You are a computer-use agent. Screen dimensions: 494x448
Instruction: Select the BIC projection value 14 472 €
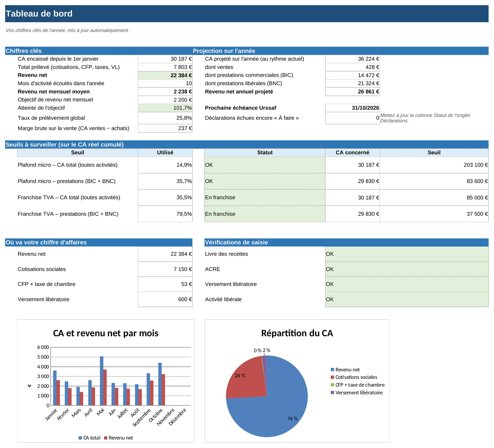pyautogui.click(x=352, y=75)
